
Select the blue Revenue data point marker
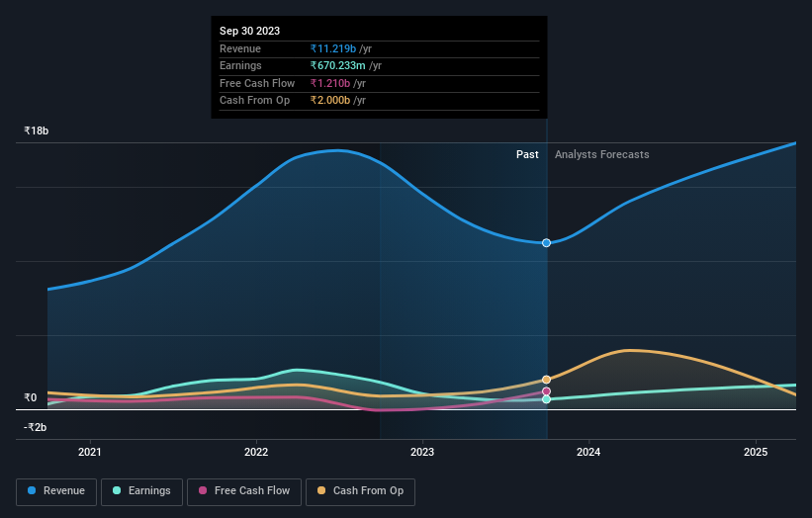(546, 243)
